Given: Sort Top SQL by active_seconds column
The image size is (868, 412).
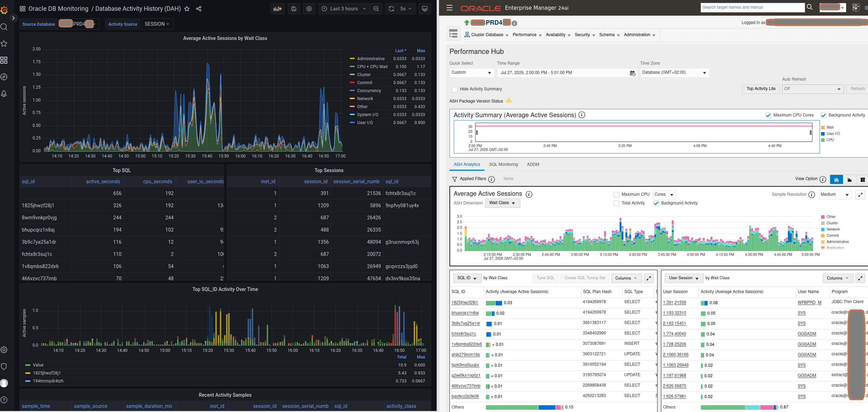Looking at the screenshot, I should click(103, 181).
